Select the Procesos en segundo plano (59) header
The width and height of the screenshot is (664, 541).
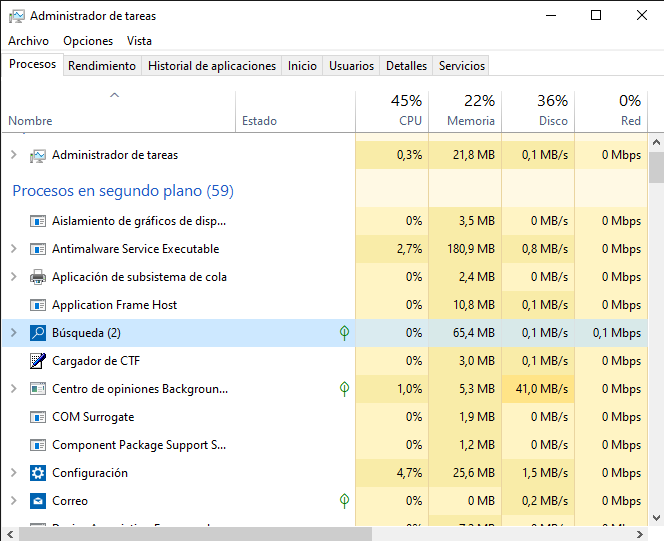[123, 191]
